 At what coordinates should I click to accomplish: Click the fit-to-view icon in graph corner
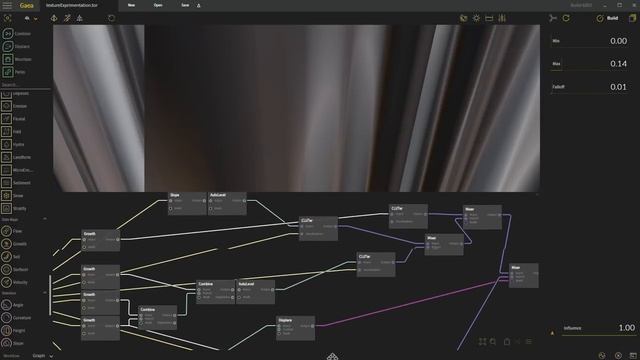pos(482,342)
